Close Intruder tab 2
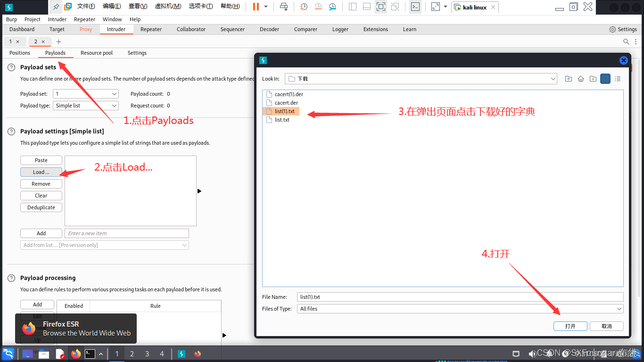The image size is (644, 362). point(43,41)
